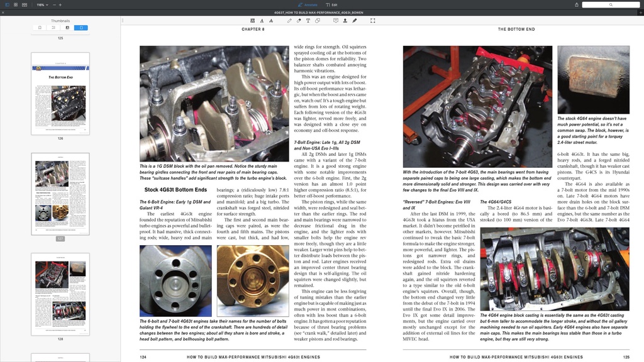Viewport: 644px width, 362px height.
Task: Open page 128 thumbnail in sidebar
Action: tap(60, 294)
